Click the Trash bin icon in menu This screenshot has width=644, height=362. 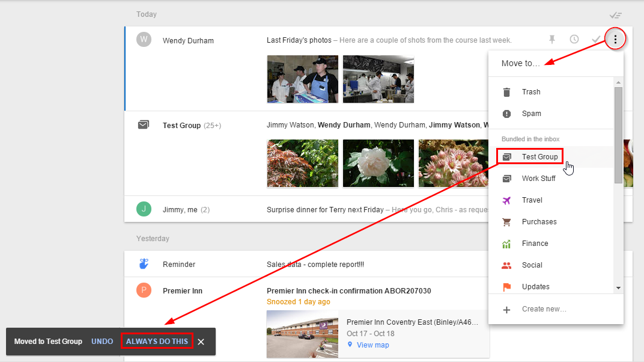tap(507, 92)
